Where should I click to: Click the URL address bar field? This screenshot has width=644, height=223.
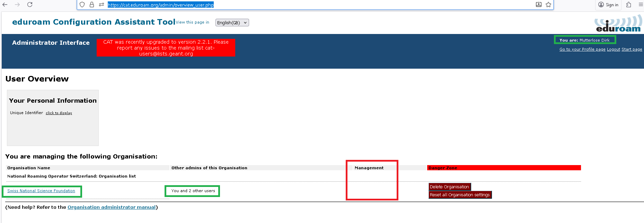click(312, 5)
